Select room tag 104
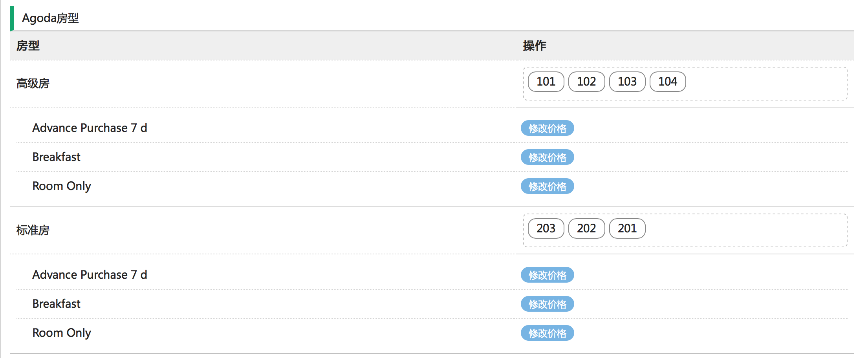The image size is (868, 358). point(668,82)
